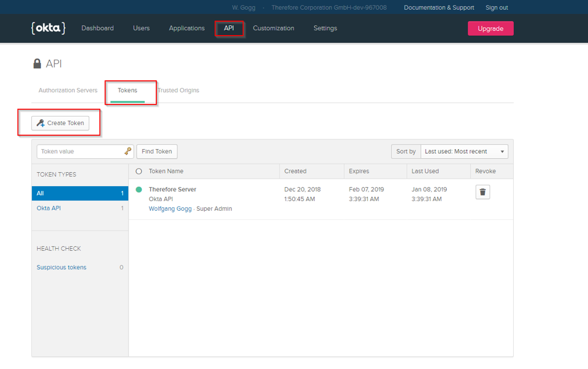Viewport: 588px width, 369px height.
Task: Click the green status dot for Therefore Server
Action: (x=139, y=190)
